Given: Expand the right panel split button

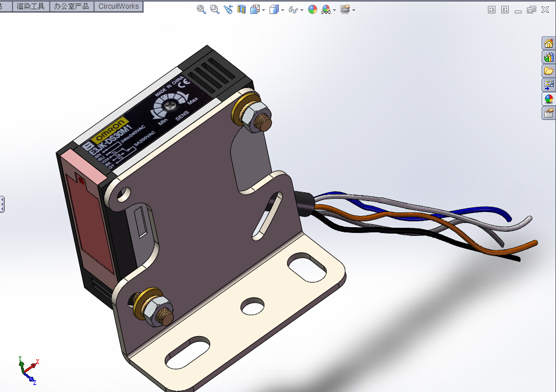Looking at the screenshot, I should coord(505,9).
